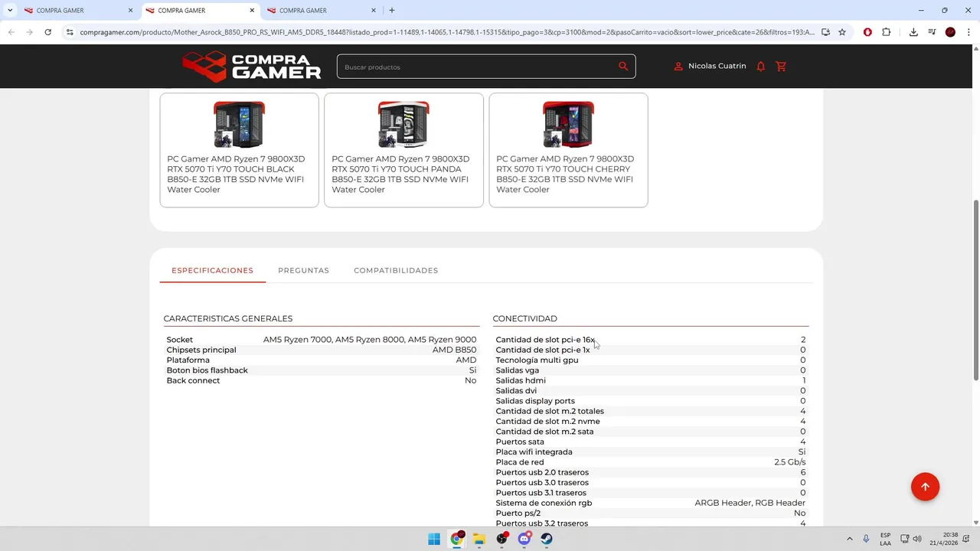Click the red Opera-like extension icon
The height and width of the screenshot is (551, 980).
tap(867, 32)
